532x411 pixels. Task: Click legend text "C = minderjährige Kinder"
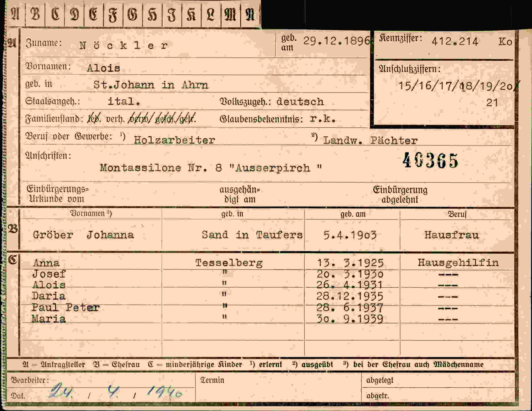pyautogui.click(x=195, y=364)
